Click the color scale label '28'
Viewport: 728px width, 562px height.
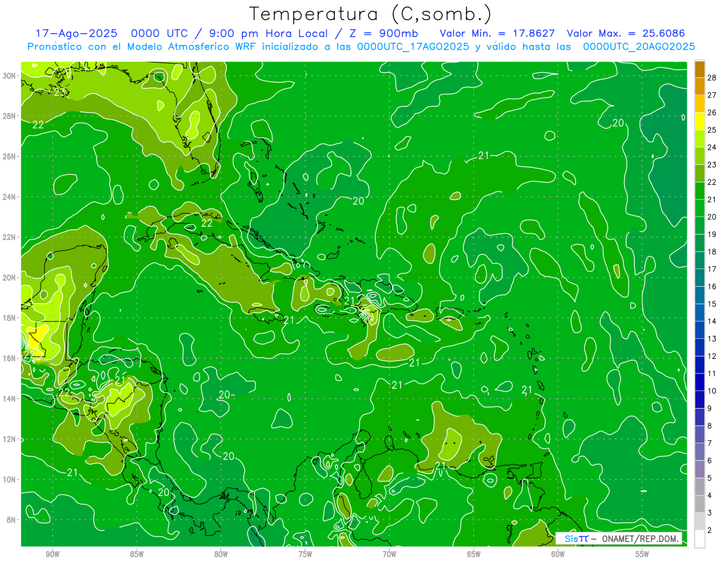tap(712, 77)
